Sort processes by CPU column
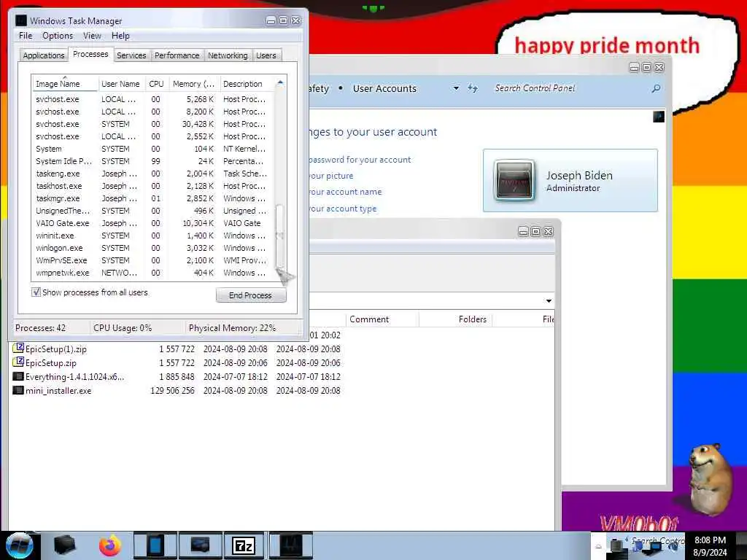This screenshot has height=560, width=747. pyautogui.click(x=156, y=84)
